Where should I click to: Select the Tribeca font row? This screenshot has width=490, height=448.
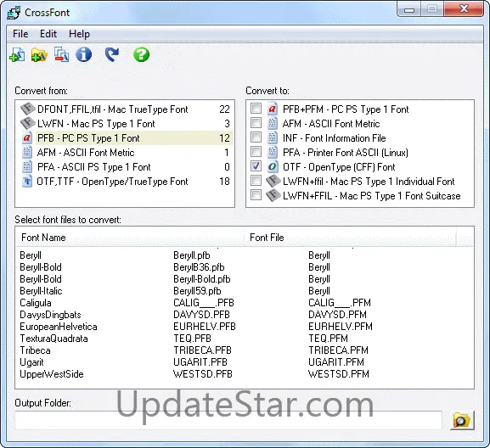click(245, 350)
